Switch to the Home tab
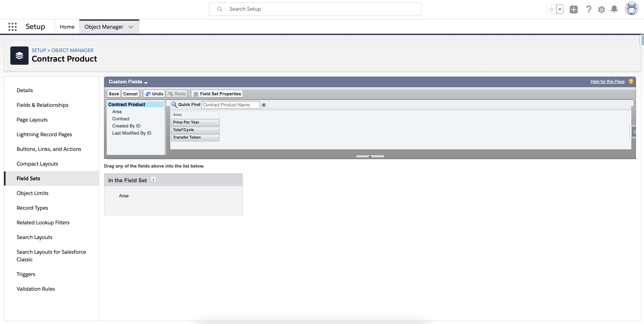The width and height of the screenshot is (644, 324). [x=67, y=27]
